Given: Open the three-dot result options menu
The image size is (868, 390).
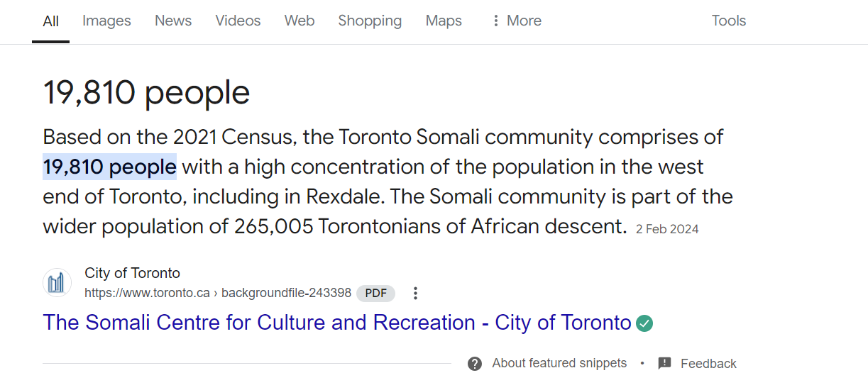Looking at the screenshot, I should coord(416,293).
